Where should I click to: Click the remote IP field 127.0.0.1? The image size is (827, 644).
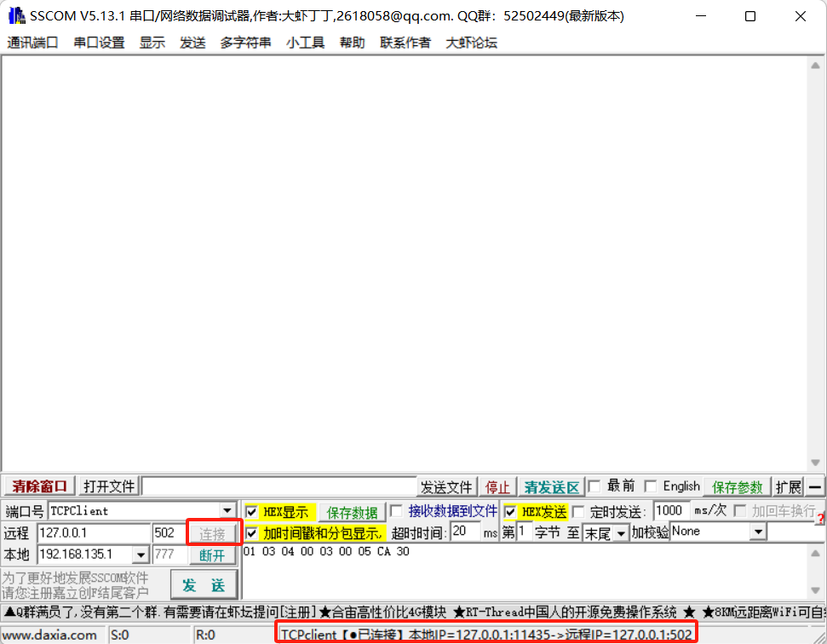coord(94,532)
